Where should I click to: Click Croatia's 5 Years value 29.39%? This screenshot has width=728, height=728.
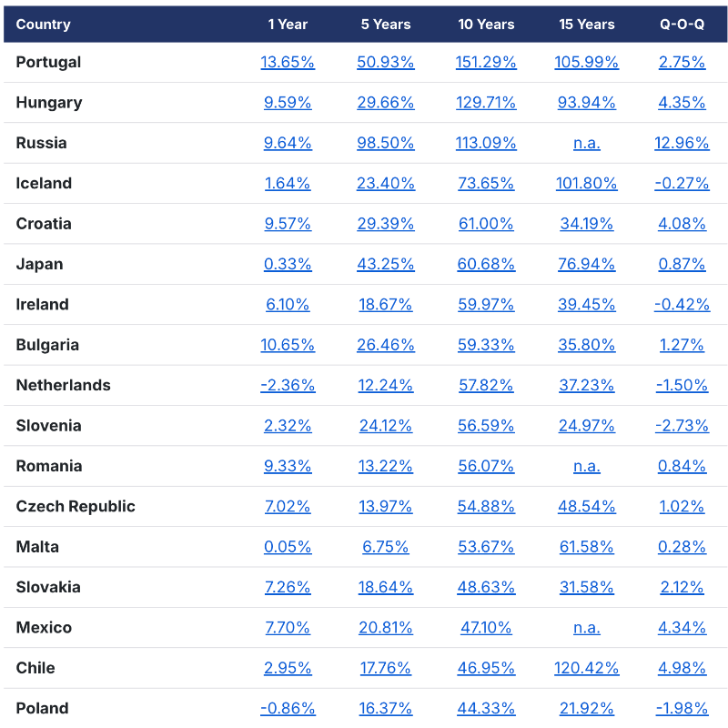click(x=386, y=224)
